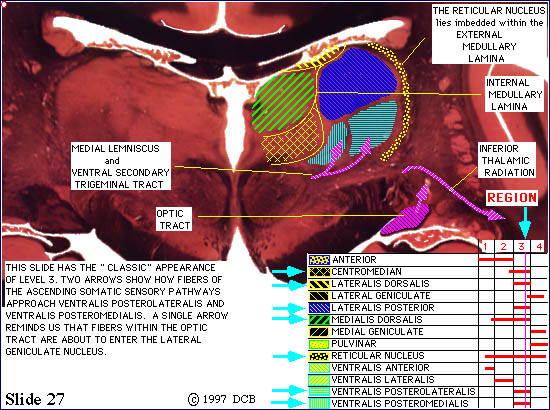Click the Internal Medullary Lamina label
550x410 pixels.
point(514,94)
